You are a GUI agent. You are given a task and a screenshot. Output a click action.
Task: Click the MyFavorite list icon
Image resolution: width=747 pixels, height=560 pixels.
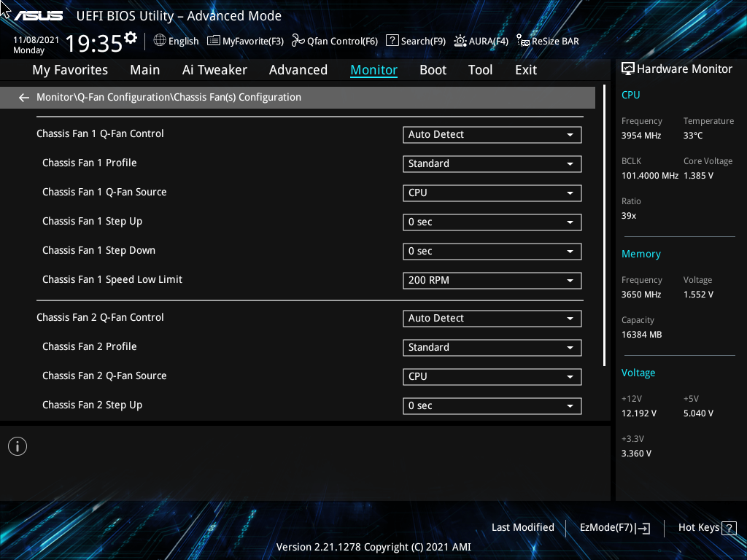[x=214, y=41]
